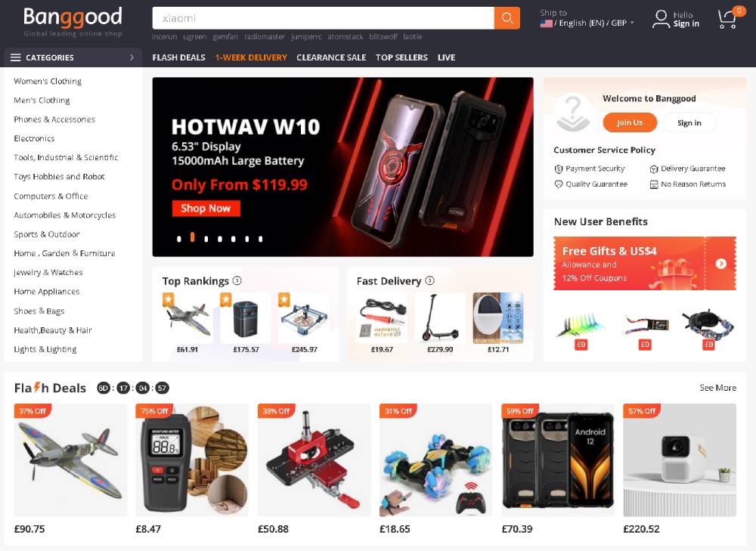Select the last banner carousel dot
This screenshot has height=551, width=756.
tap(260, 239)
